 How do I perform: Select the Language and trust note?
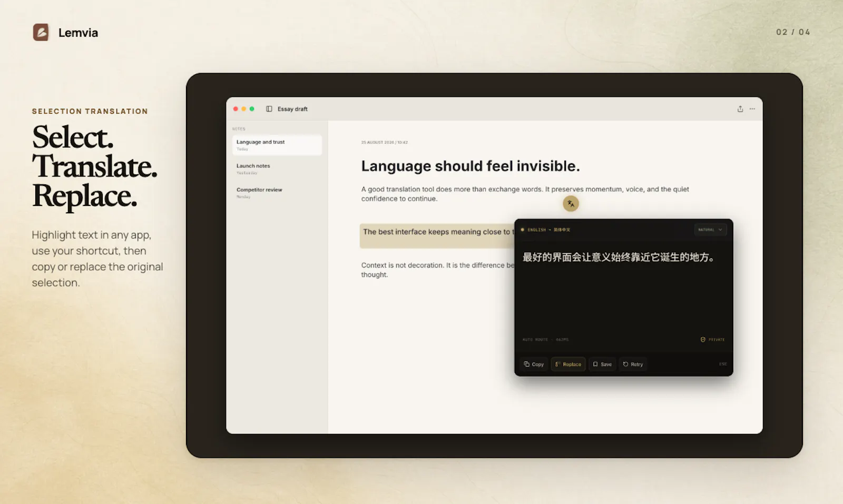[277, 145]
